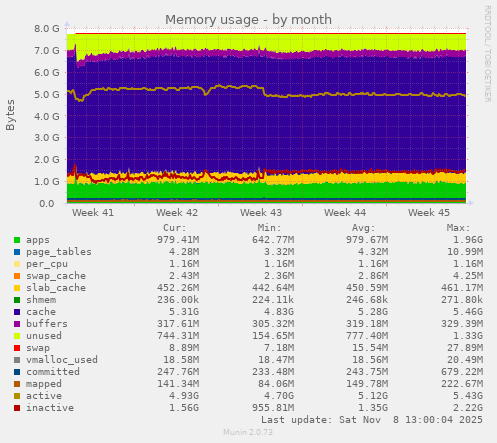Click the olive active legend swatch
This screenshot has height=443, width=497.
tap(17, 396)
